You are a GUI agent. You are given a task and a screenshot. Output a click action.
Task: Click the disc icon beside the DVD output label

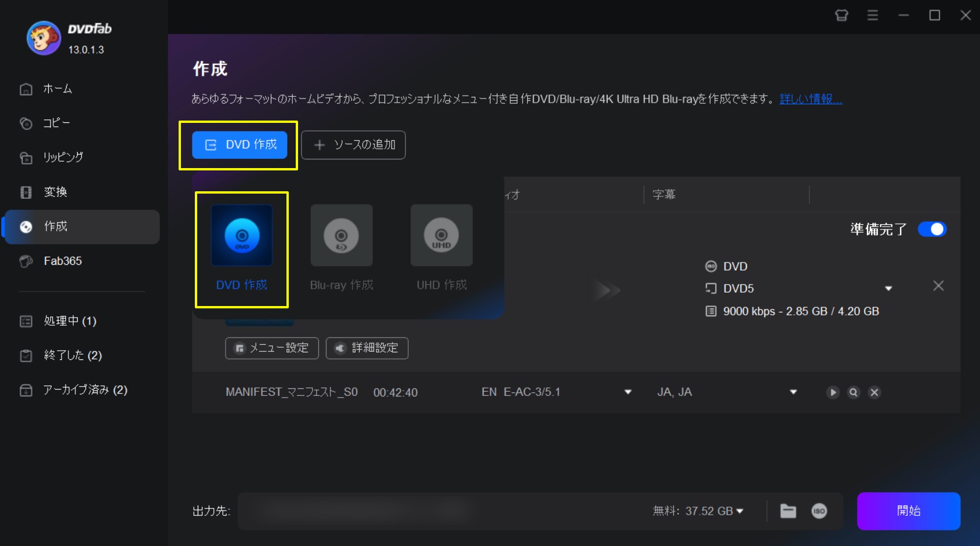point(711,266)
